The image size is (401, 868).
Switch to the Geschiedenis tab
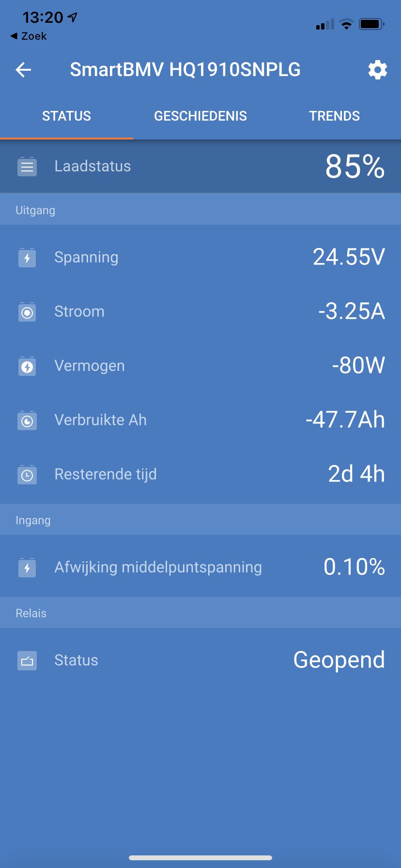click(x=200, y=116)
